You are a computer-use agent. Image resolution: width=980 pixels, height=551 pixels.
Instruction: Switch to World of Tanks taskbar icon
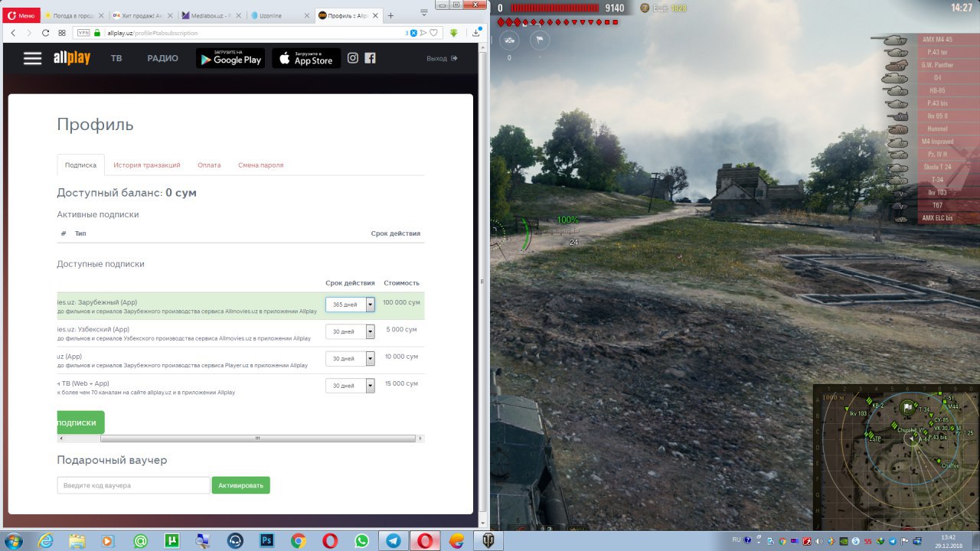click(488, 540)
